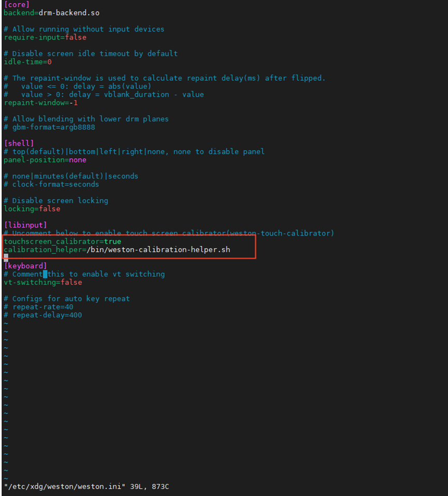Click the commented clock-format=seconds line
Viewport: 448px width, 496px height.
(52, 185)
